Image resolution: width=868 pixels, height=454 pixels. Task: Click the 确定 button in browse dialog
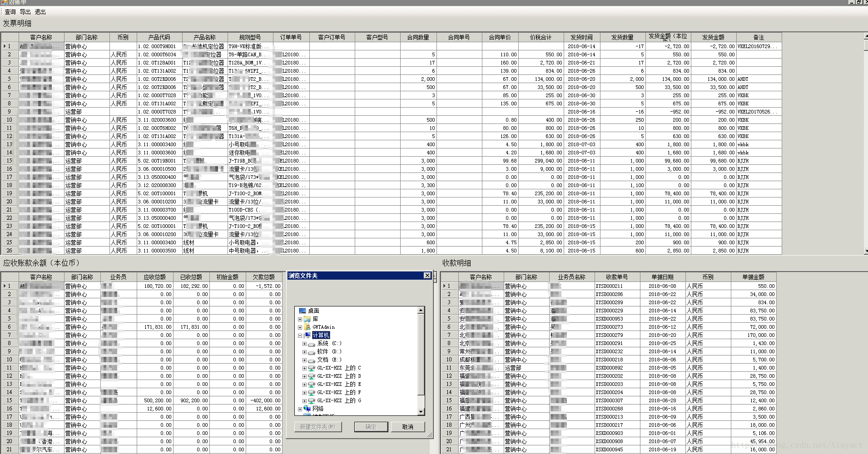(x=371, y=427)
